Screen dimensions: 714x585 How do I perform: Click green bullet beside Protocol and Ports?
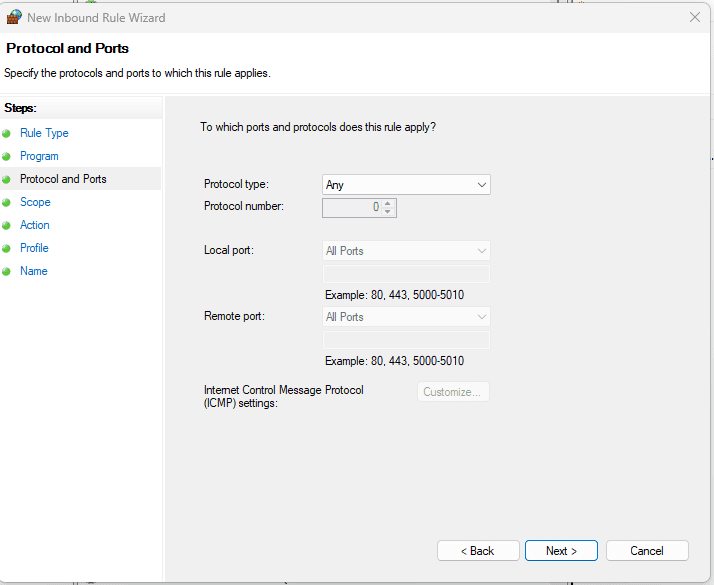point(6,179)
